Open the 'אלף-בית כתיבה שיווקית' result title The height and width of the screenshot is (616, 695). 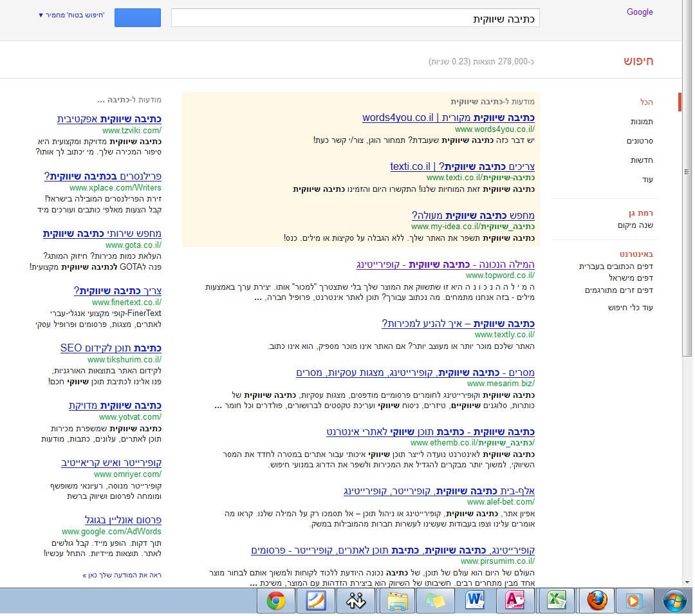coord(440,491)
